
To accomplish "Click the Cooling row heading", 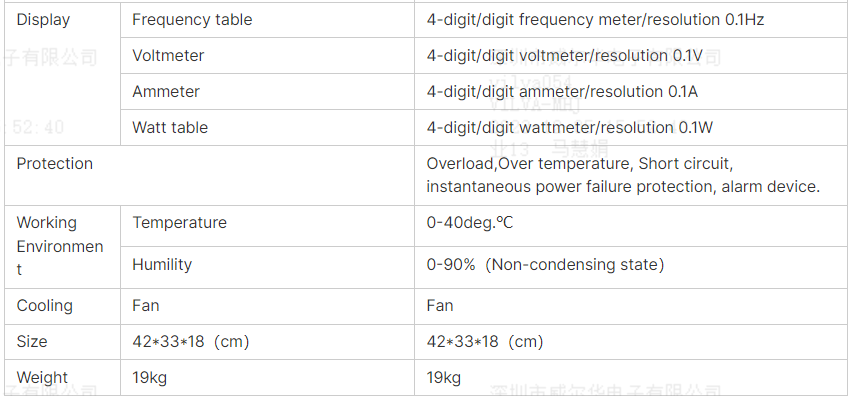I will coord(44,305).
